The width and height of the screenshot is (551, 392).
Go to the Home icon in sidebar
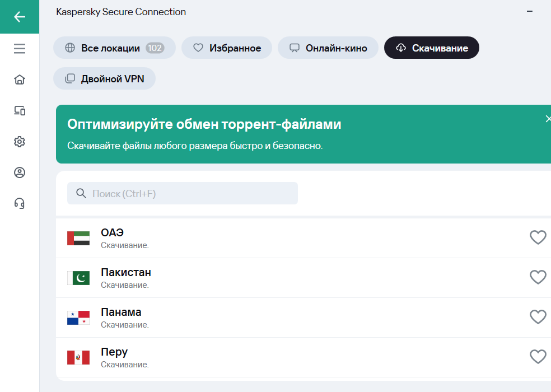(x=20, y=80)
